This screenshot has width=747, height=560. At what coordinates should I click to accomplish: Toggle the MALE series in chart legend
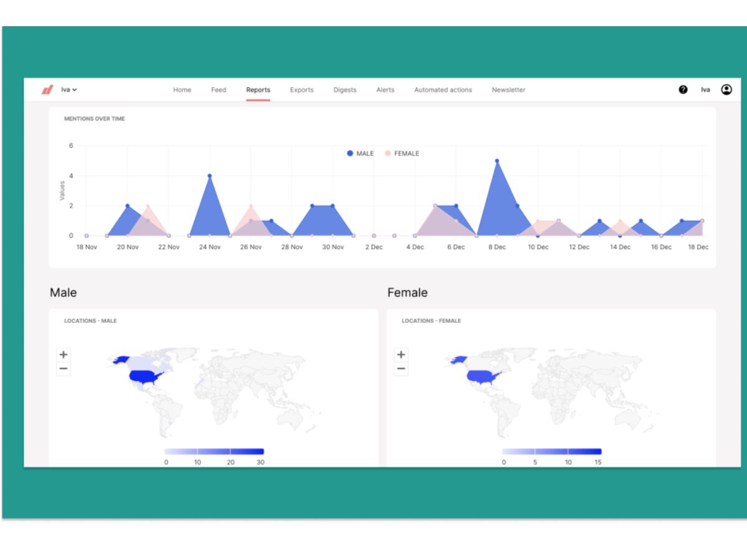361,154
